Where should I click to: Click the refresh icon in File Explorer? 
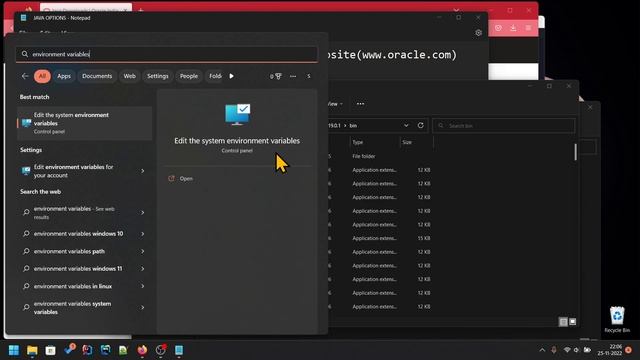420,125
